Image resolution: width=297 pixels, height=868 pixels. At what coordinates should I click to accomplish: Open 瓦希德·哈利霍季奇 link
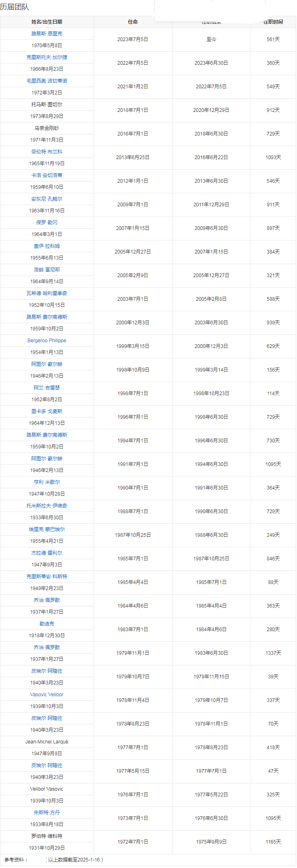47,293
